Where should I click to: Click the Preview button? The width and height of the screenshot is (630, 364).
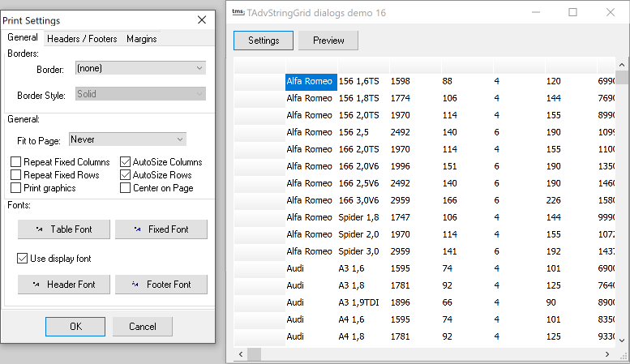pos(328,41)
